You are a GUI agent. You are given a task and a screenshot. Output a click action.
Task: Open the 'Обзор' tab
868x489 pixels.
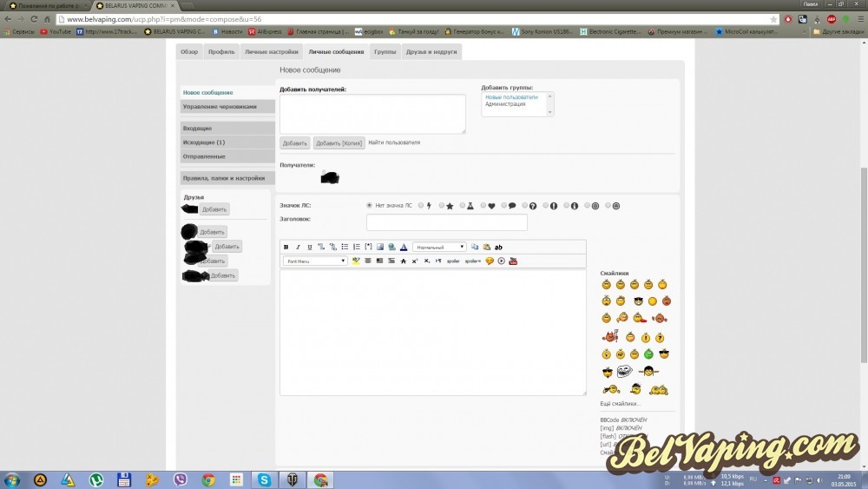coord(189,51)
